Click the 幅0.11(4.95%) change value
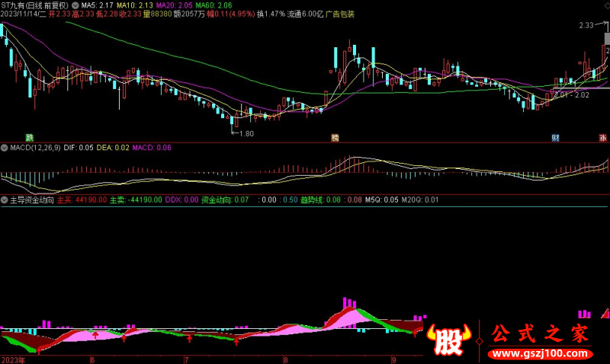 click(231, 14)
